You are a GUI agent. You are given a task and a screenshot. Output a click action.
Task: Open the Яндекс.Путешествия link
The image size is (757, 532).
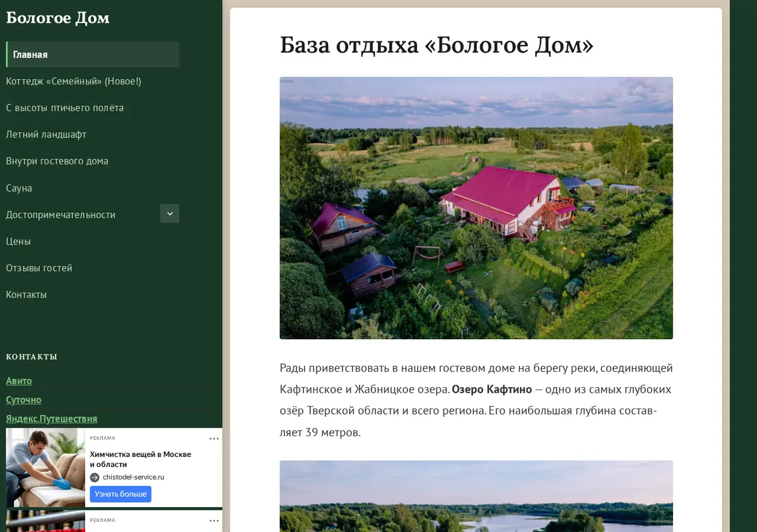tap(52, 419)
